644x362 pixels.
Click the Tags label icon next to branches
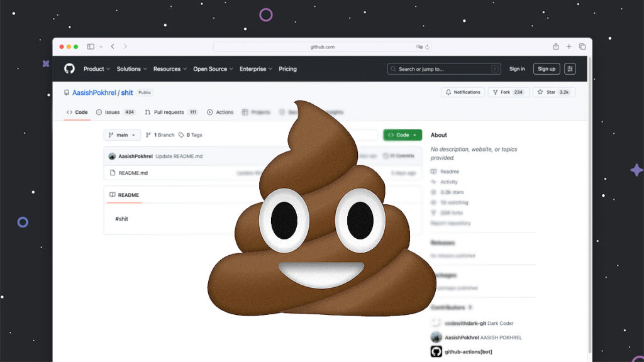181,134
